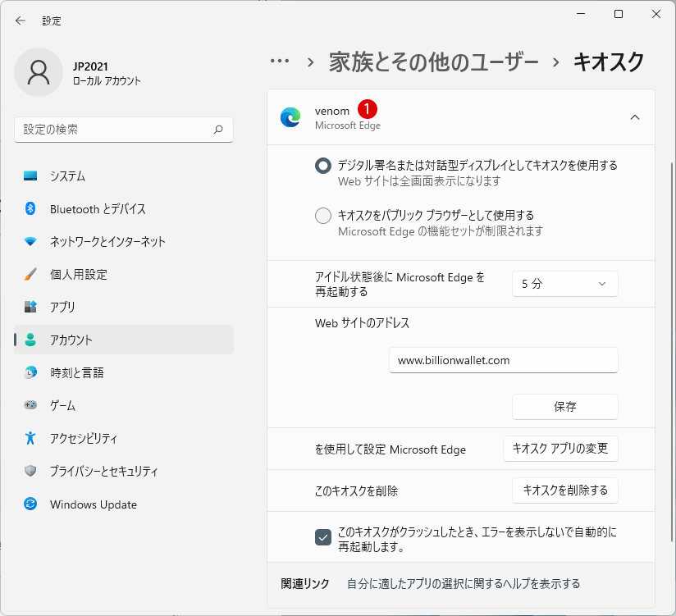Click the 時刻と言語 clock globe icon
The image size is (676, 616).
30,372
